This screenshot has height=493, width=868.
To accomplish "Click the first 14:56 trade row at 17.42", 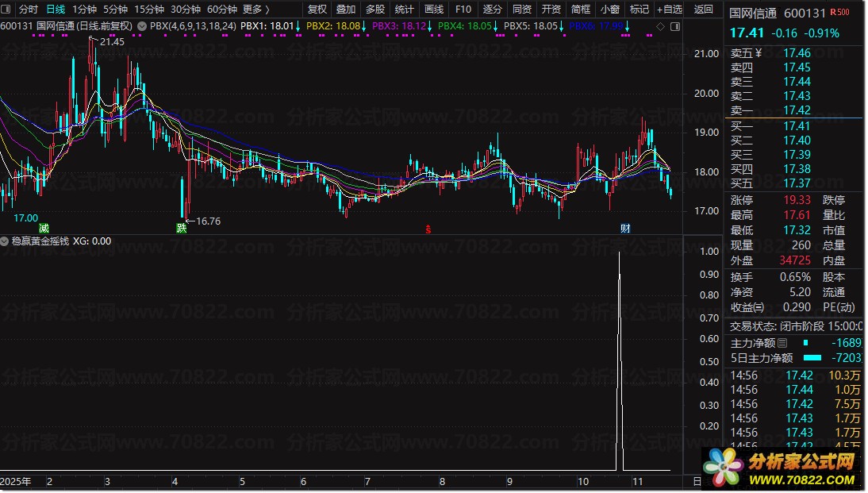I will (796, 376).
